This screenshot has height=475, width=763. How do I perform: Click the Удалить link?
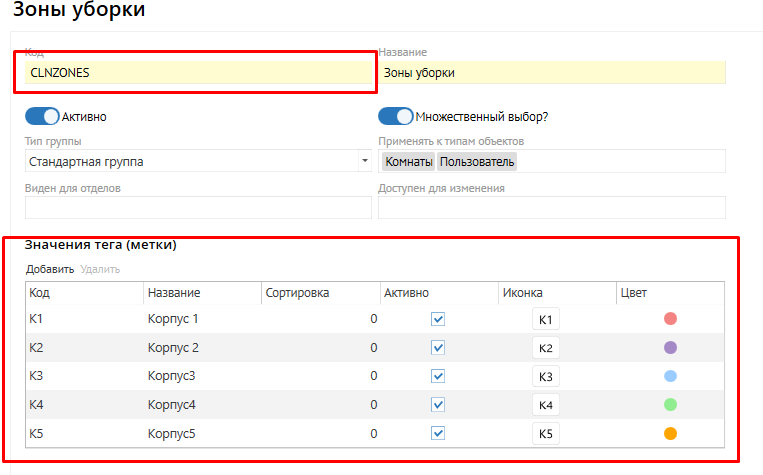point(100,269)
